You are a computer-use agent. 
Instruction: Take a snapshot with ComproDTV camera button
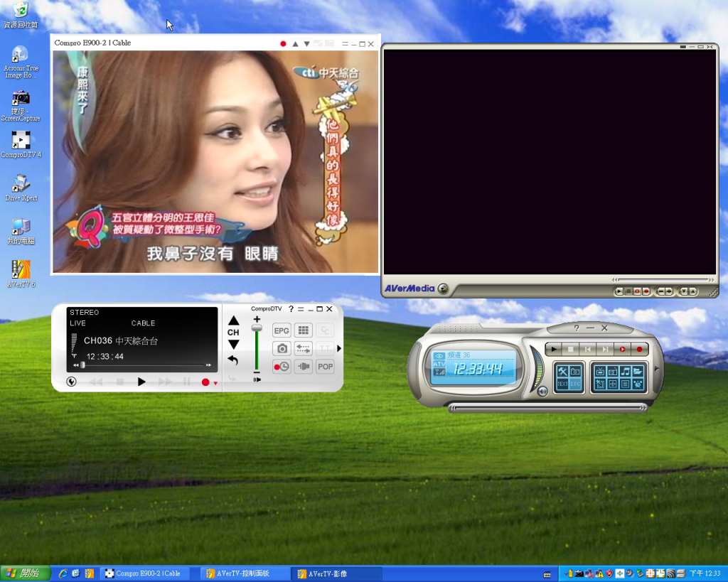[282, 348]
